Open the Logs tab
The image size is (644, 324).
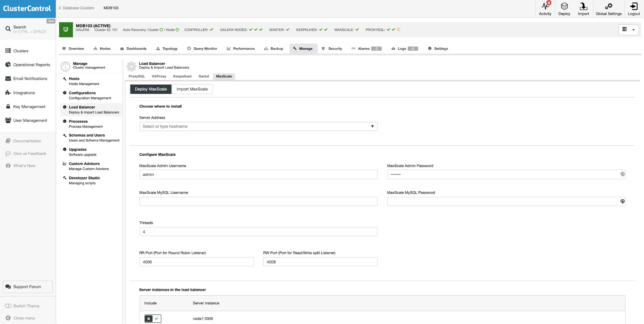point(405,49)
